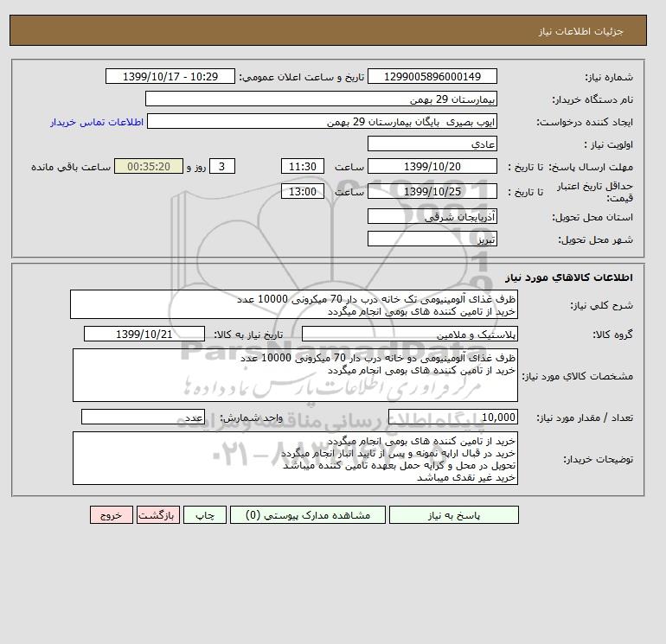Click the توضیحات خریدار label

tap(598, 459)
